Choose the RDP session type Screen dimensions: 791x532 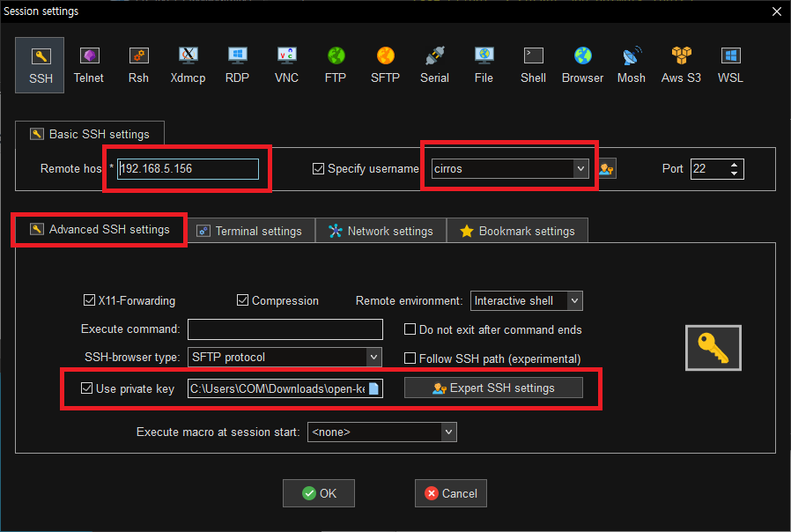click(x=237, y=65)
